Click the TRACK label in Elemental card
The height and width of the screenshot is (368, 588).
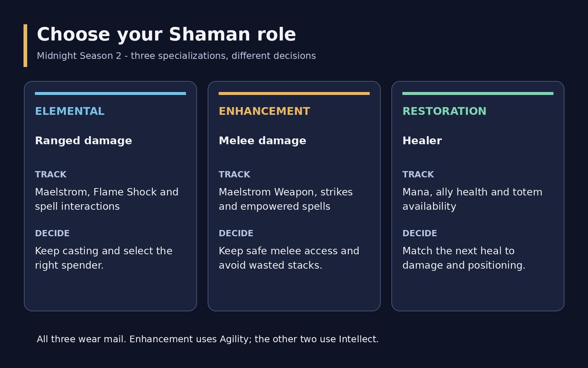tap(51, 174)
